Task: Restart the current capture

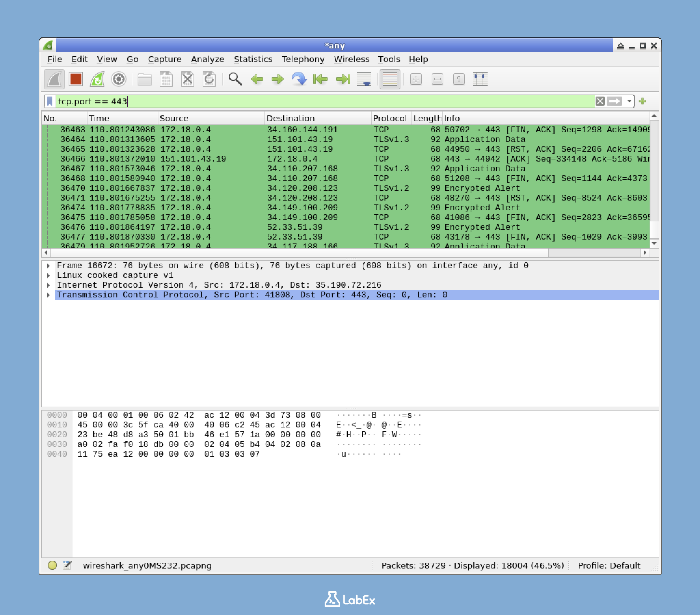Action: coord(97,79)
